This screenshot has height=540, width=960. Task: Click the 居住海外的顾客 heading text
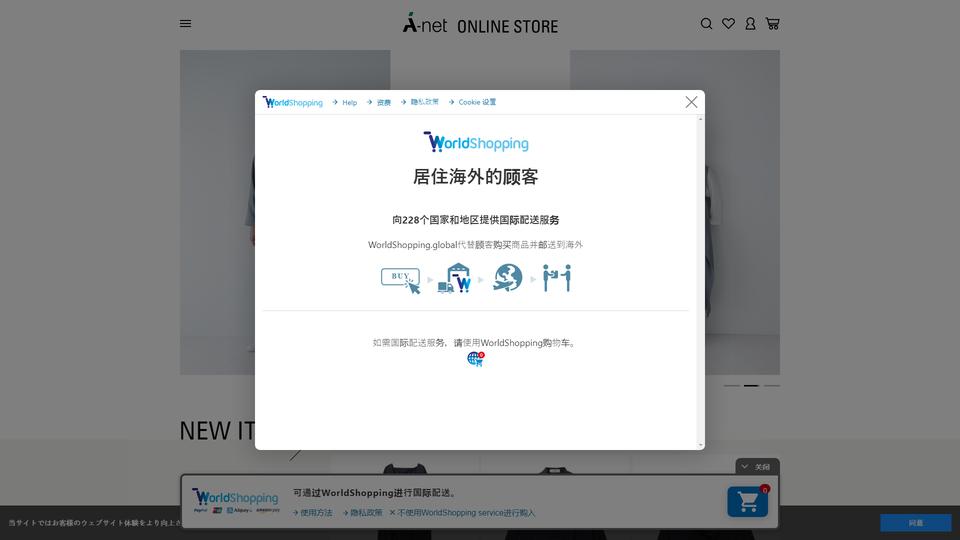tap(476, 177)
